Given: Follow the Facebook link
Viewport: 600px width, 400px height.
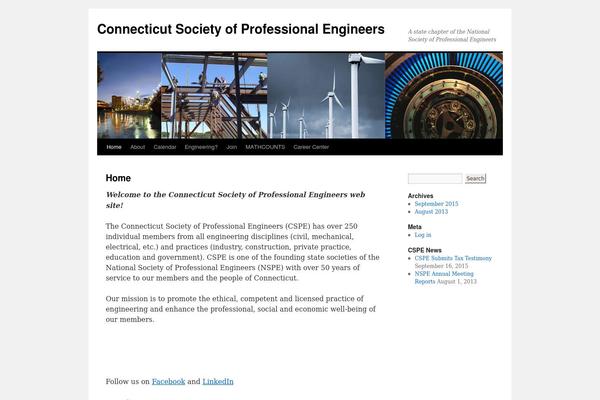Looking at the screenshot, I should 168,381.
